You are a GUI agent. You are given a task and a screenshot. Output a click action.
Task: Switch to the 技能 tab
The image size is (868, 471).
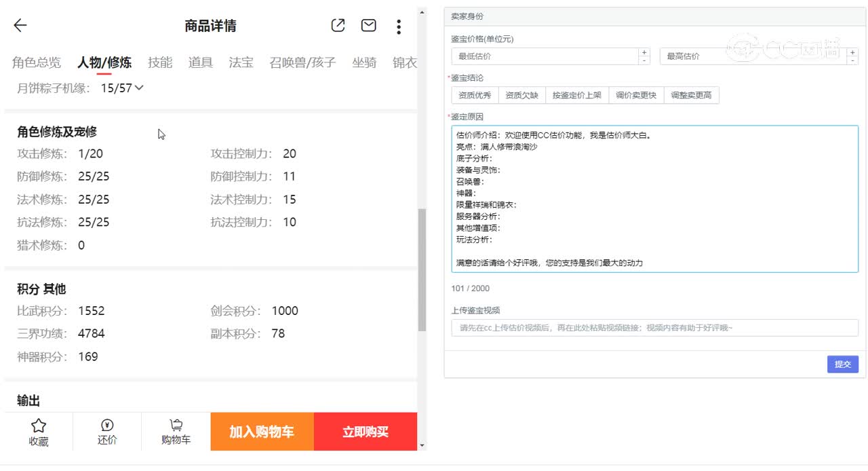coord(160,62)
